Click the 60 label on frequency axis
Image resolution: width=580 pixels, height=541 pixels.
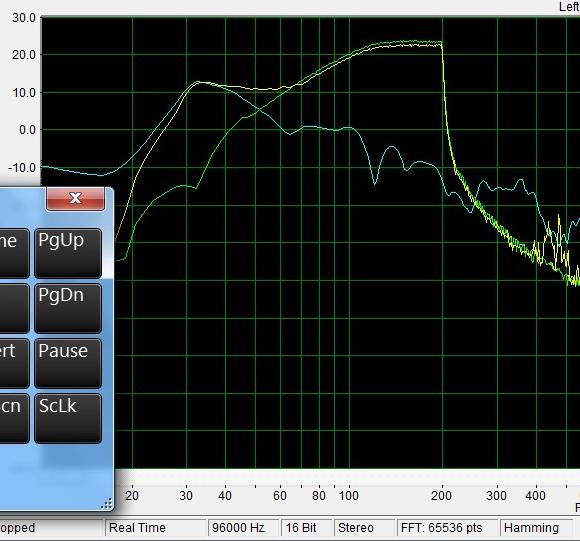(x=280, y=496)
